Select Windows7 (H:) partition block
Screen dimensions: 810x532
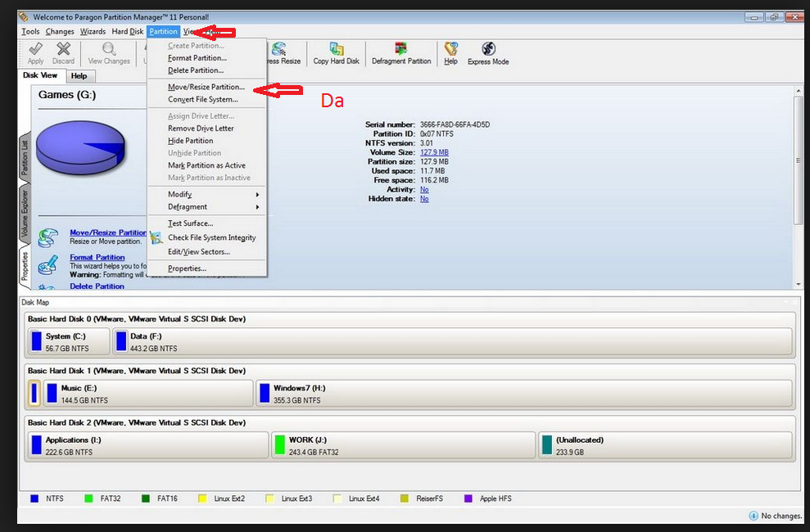coord(524,393)
